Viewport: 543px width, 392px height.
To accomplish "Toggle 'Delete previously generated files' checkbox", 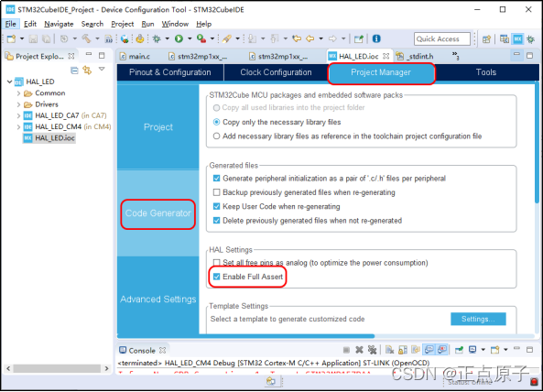I will [x=216, y=221].
